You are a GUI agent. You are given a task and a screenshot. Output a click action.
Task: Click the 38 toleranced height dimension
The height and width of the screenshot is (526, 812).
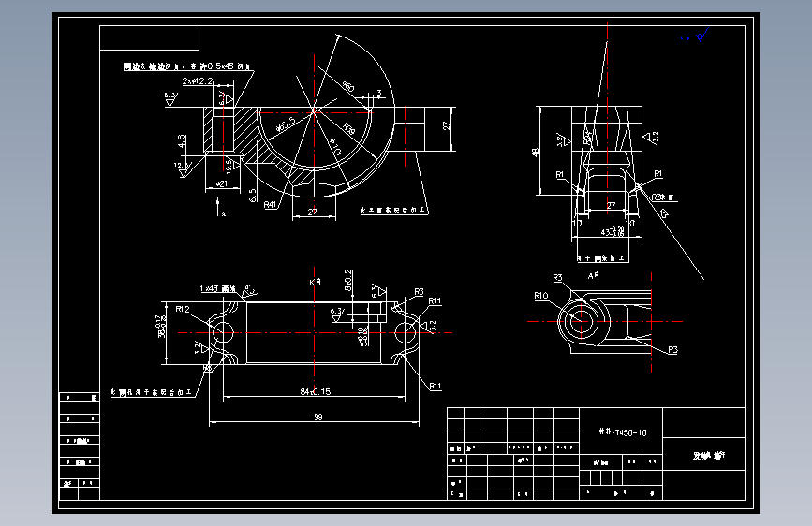click(x=162, y=327)
